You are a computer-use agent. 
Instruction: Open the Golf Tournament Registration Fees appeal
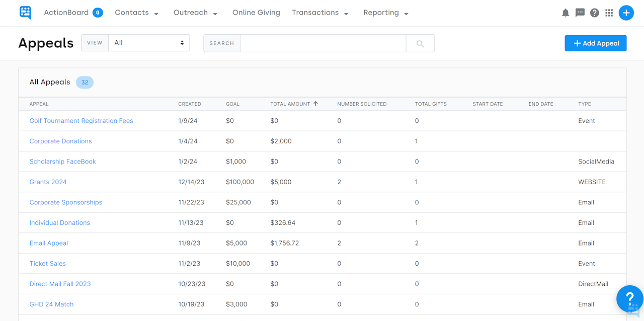(81, 121)
